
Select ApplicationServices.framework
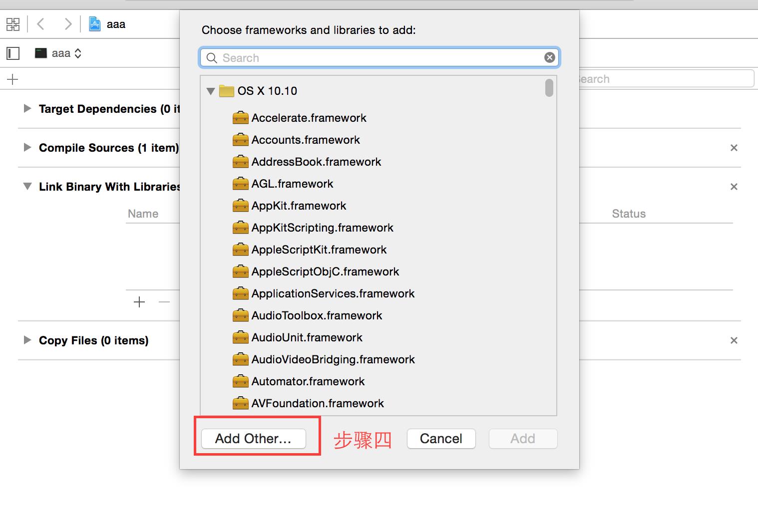(x=333, y=293)
